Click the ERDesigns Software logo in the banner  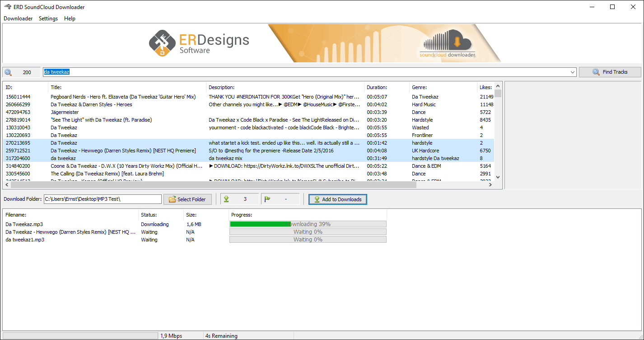[199, 43]
